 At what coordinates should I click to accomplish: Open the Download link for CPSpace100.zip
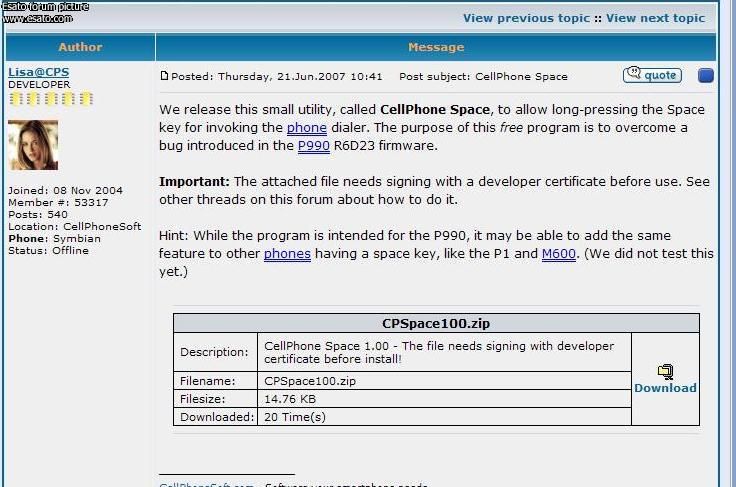click(x=665, y=388)
